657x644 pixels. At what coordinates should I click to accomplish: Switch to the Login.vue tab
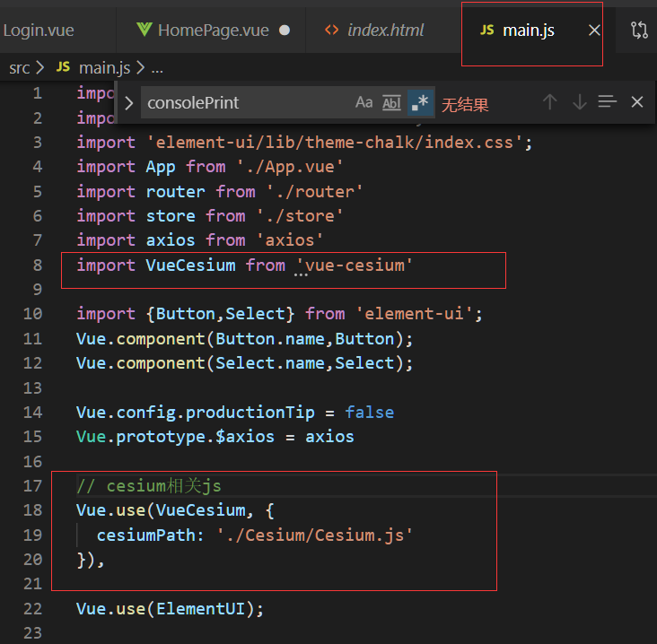[39, 30]
